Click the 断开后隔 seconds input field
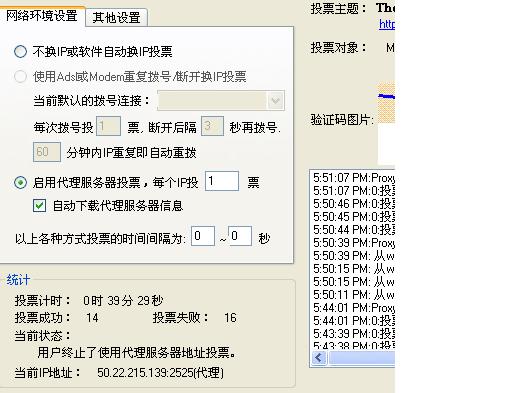Image resolution: width=512 pixels, height=393 pixels. point(212,126)
